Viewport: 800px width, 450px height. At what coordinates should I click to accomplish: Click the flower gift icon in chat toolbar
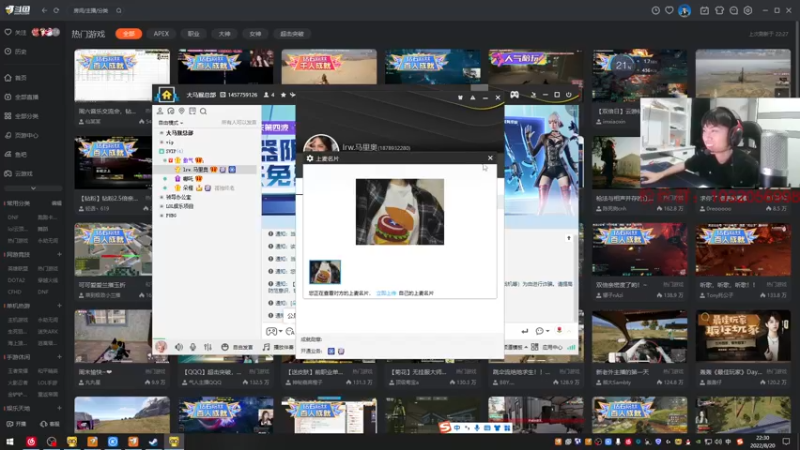559,331
